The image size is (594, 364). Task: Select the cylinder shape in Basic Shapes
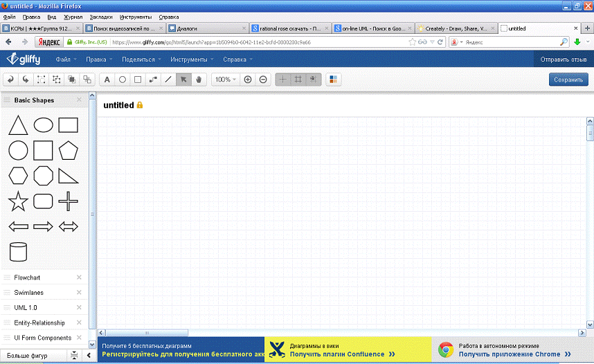pyautogui.click(x=18, y=252)
